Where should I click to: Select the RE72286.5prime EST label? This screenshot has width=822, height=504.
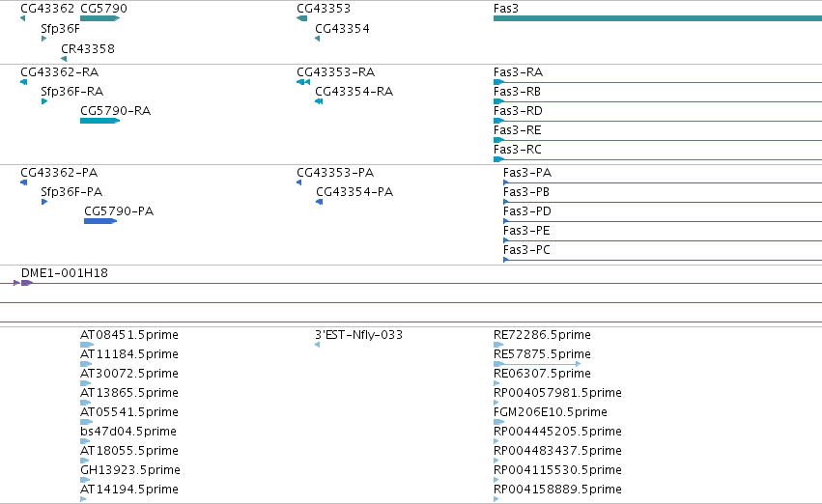click(x=542, y=335)
